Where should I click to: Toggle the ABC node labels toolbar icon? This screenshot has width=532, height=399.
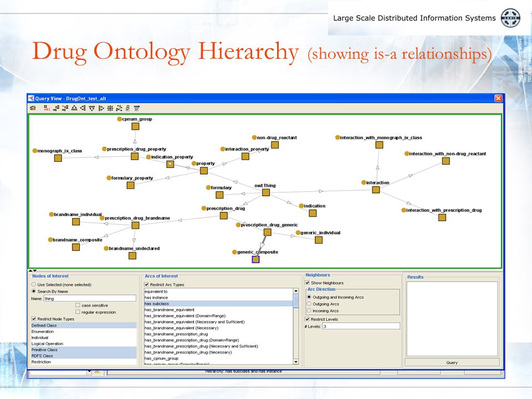[x=47, y=108]
